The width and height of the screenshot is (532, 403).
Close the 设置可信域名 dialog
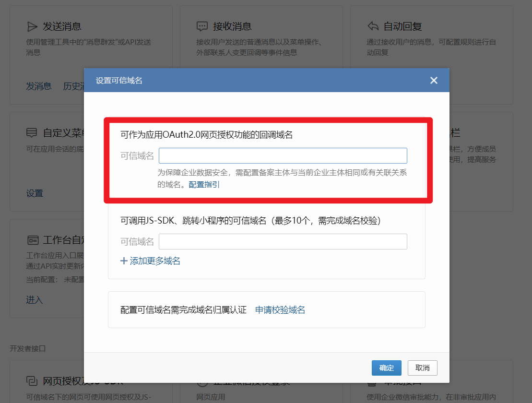click(x=434, y=80)
